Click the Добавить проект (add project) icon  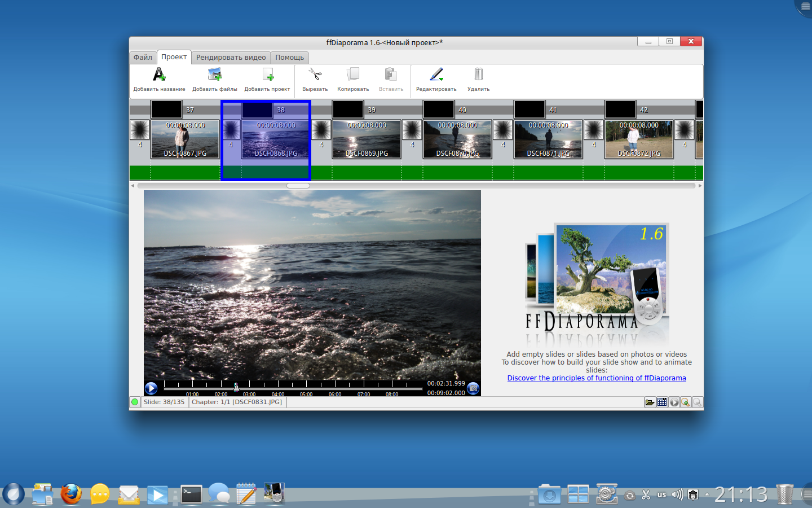tap(267, 75)
